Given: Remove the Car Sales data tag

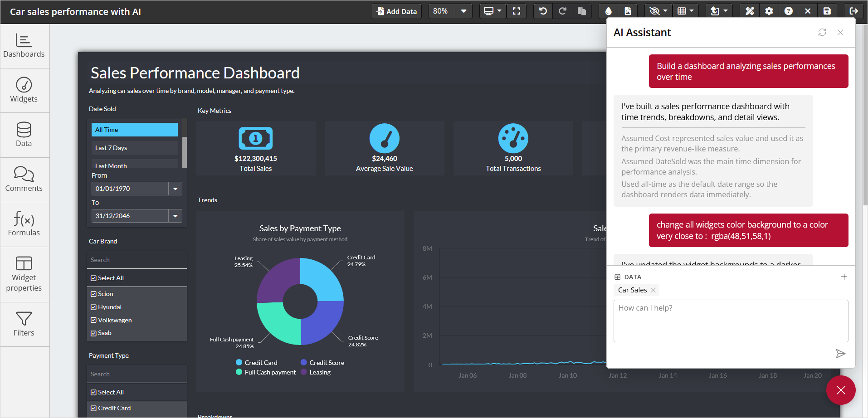Looking at the screenshot, I should point(653,290).
